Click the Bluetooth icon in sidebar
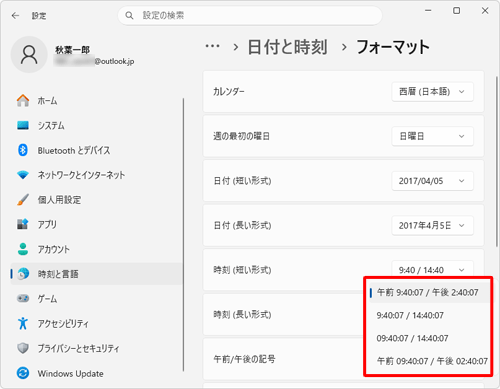 tap(23, 150)
